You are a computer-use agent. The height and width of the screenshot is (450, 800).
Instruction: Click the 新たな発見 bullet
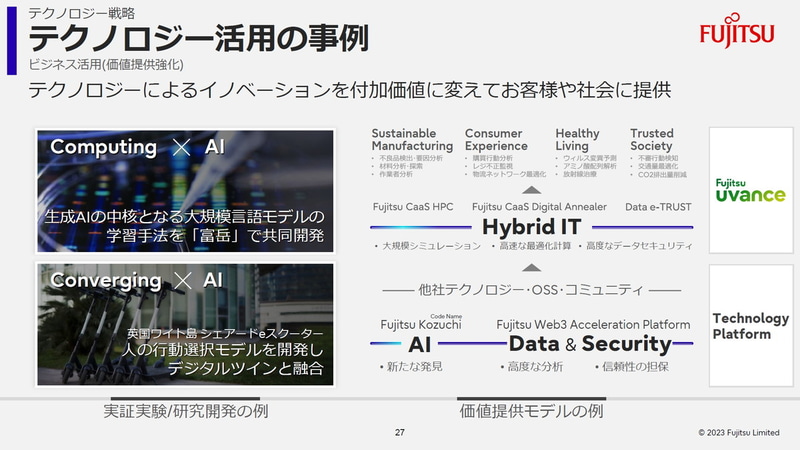pyautogui.click(x=411, y=366)
